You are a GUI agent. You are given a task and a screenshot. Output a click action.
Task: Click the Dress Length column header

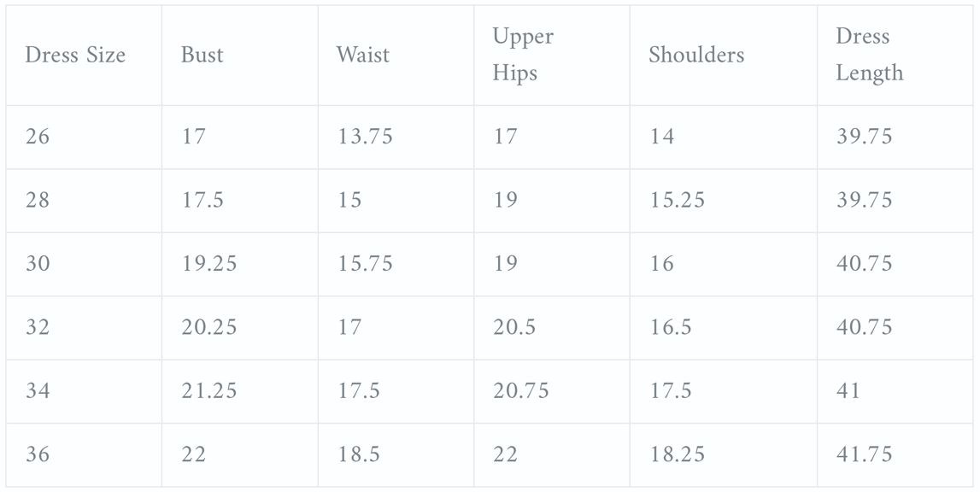(x=869, y=55)
